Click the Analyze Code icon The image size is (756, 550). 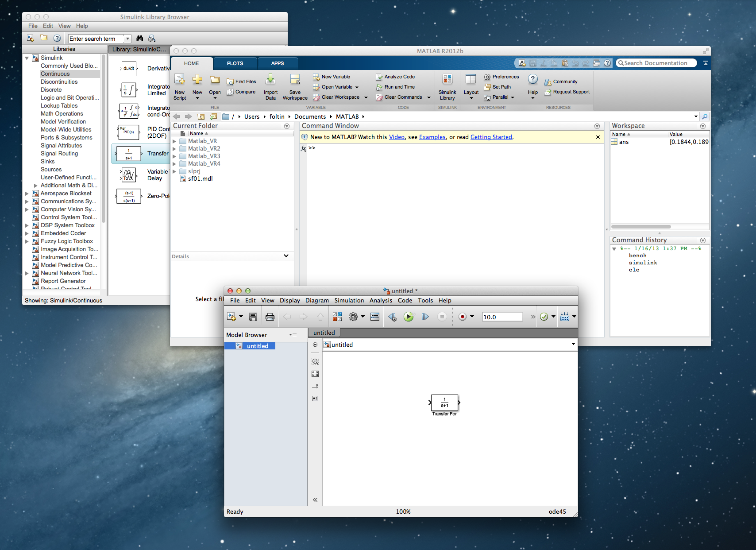pos(379,77)
